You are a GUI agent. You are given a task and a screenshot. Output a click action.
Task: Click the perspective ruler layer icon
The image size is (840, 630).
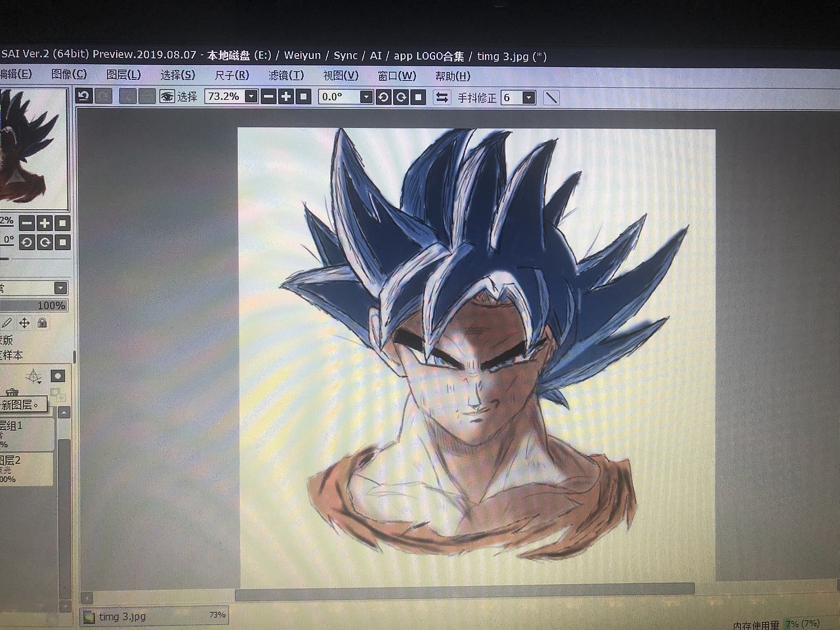33,377
